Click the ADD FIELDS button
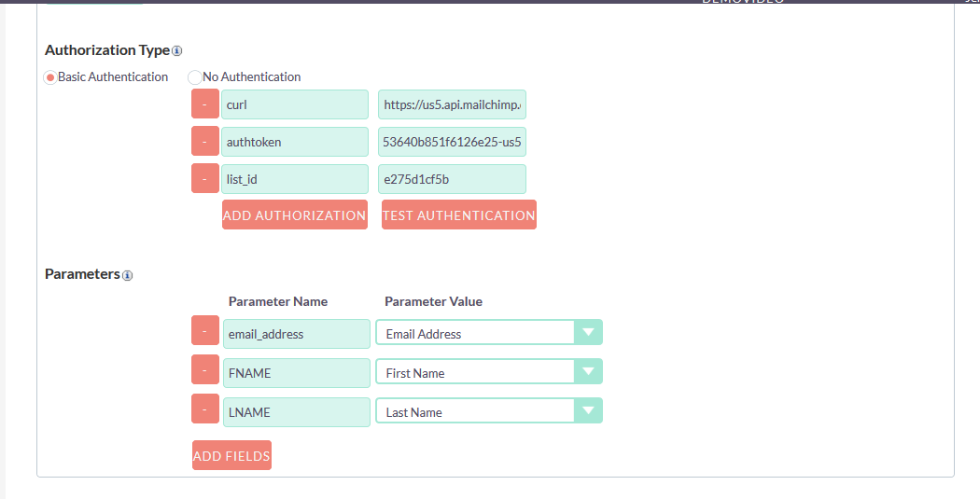Viewport: 980px width, 499px height. point(231,455)
